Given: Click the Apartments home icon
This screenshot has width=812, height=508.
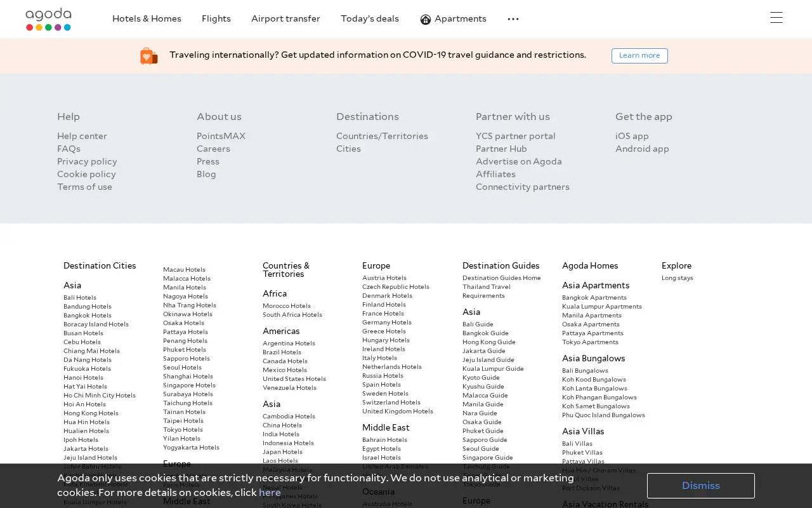Looking at the screenshot, I should [x=426, y=19].
